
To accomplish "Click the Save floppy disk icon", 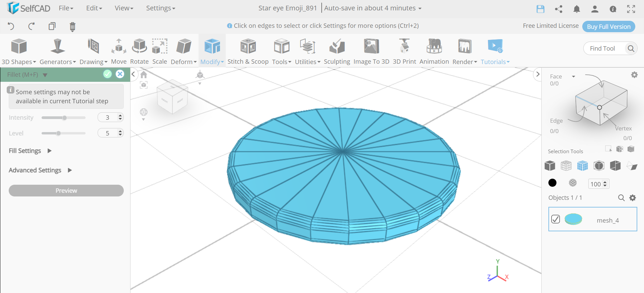I will point(540,9).
